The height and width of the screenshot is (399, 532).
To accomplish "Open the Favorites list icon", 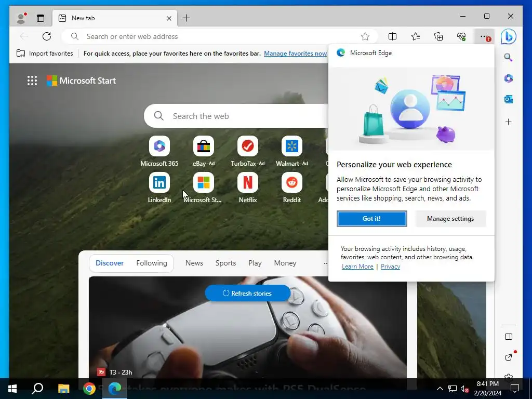I will pos(416,36).
